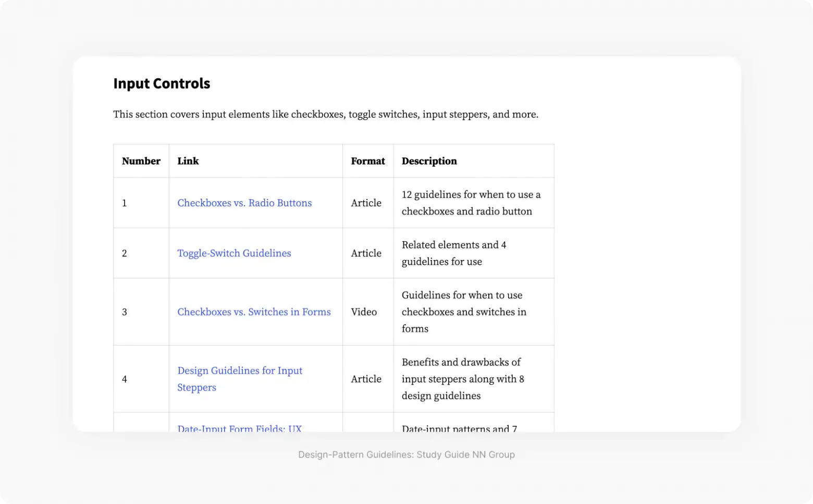Open the Checkboxes vs. Radio Buttons link
The image size is (813, 504).
(244, 203)
